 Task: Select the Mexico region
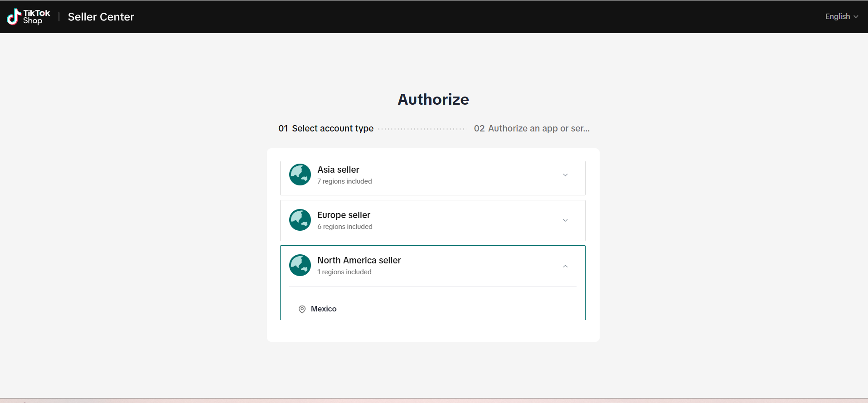click(x=324, y=309)
